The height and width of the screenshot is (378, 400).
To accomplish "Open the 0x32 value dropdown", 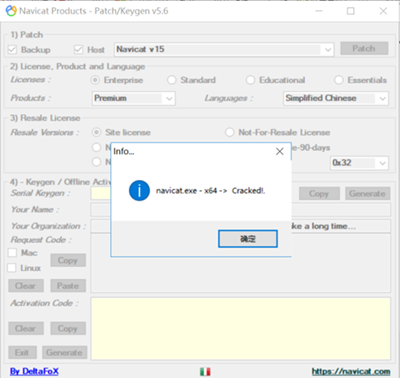I will (x=359, y=163).
